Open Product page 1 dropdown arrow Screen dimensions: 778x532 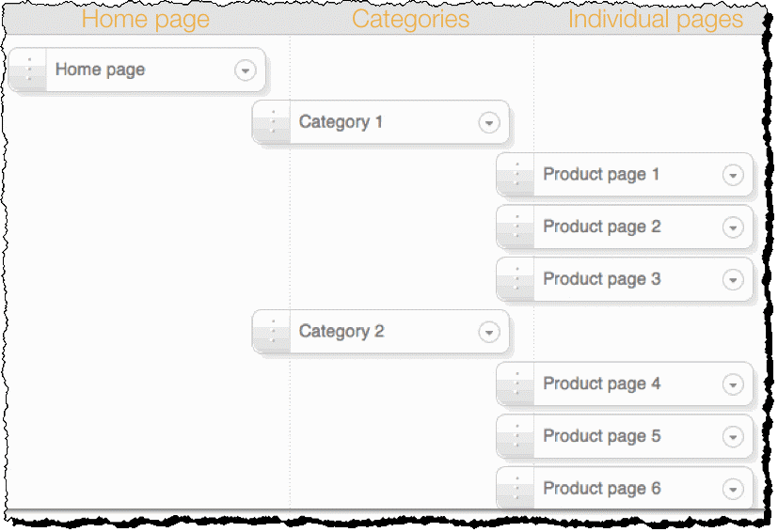pos(733,175)
